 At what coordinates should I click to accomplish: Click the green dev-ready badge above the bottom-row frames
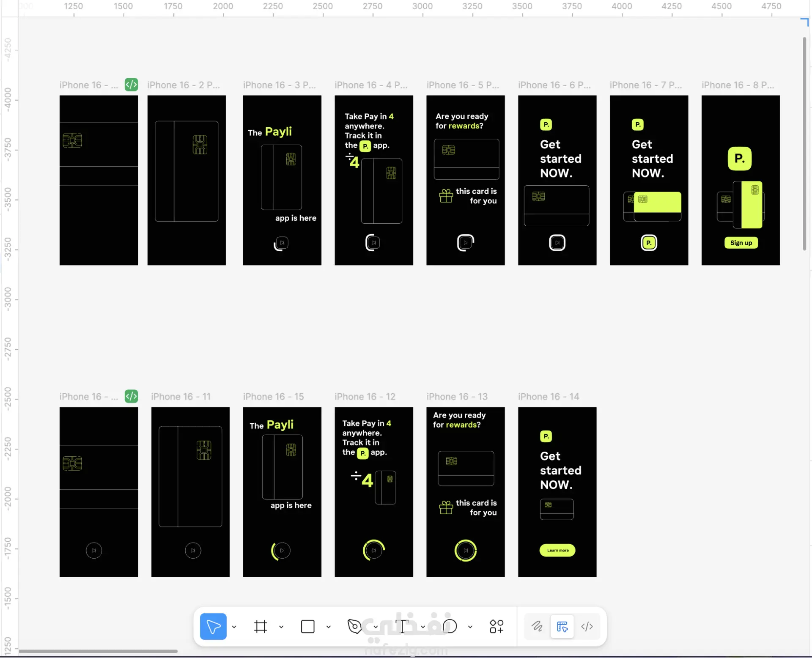click(x=131, y=396)
